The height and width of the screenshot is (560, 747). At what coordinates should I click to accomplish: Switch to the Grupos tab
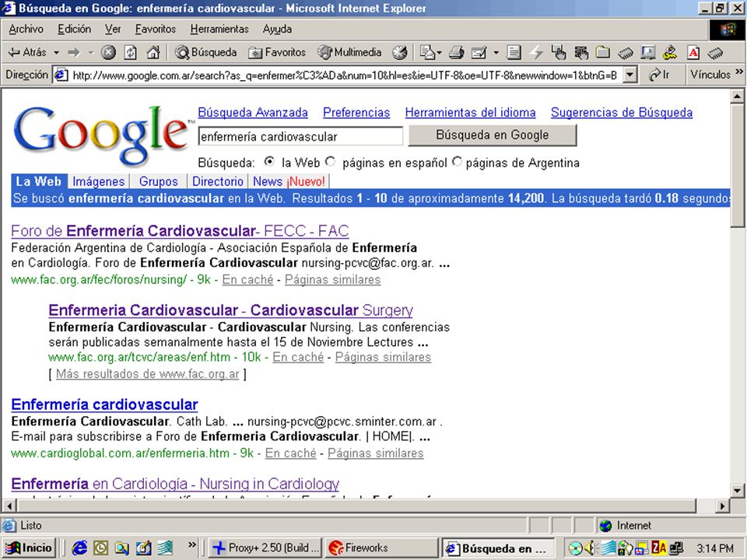pos(158,181)
